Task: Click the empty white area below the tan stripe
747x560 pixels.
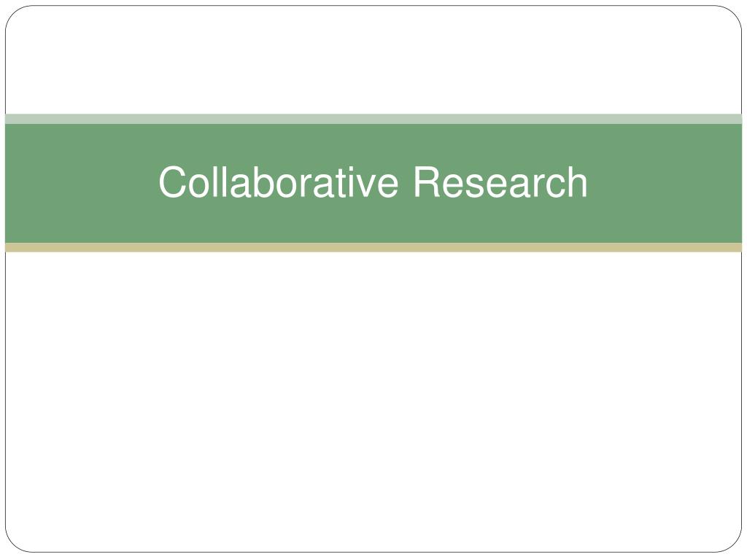Action: pos(373,402)
